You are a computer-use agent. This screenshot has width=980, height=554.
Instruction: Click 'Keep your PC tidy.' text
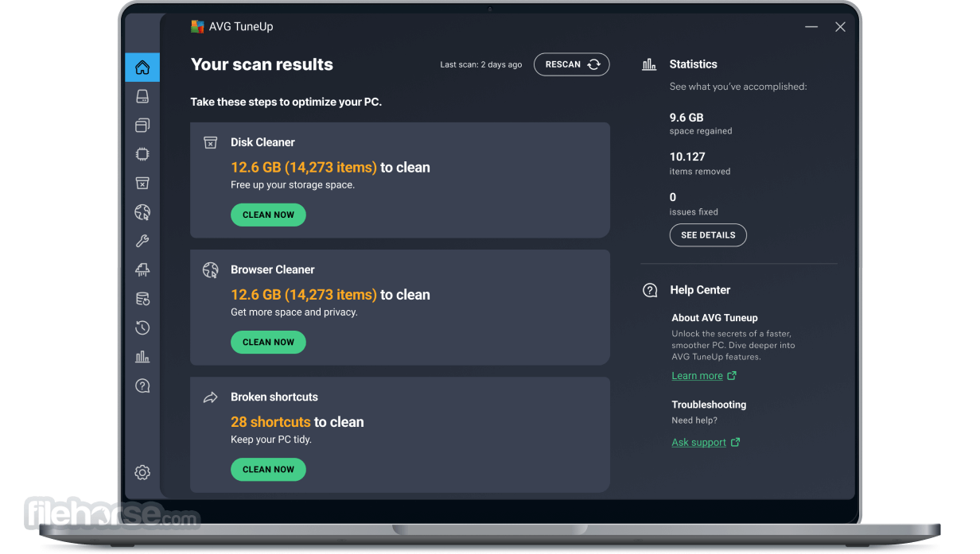pyautogui.click(x=271, y=440)
